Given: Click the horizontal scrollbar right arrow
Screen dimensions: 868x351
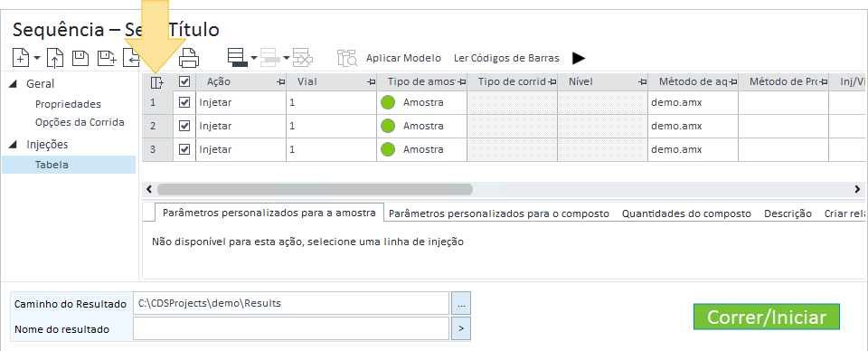Looking at the screenshot, I should tap(857, 189).
